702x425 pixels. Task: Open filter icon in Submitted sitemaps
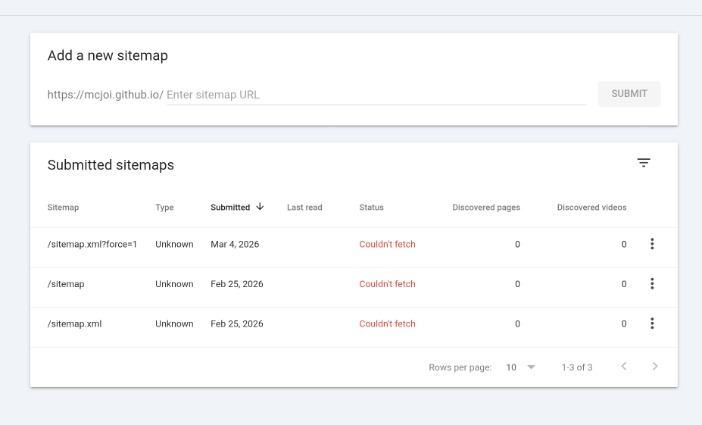pos(644,163)
